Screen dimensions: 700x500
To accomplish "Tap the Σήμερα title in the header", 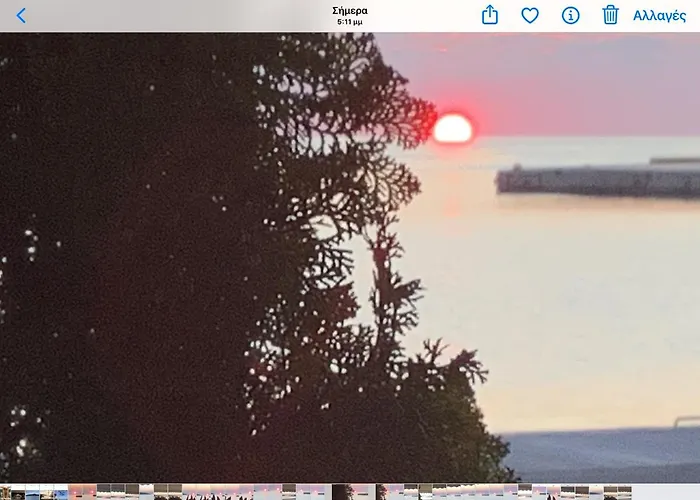I will pos(350,10).
